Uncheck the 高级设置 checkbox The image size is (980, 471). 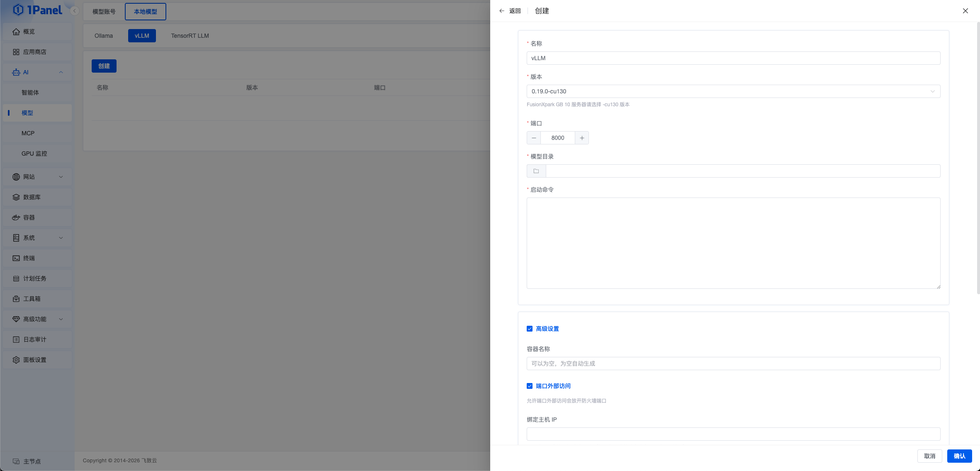(x=530, y=329)
